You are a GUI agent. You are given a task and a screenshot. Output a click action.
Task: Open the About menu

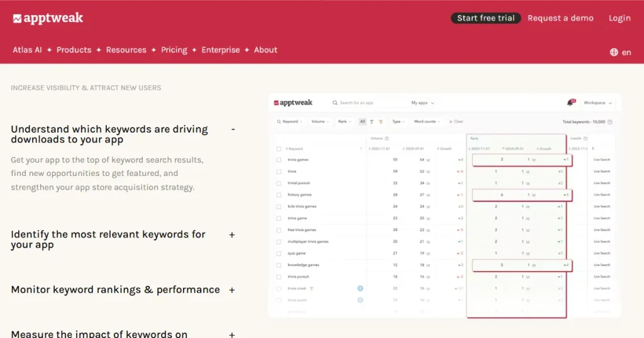(x=266, y=50)
